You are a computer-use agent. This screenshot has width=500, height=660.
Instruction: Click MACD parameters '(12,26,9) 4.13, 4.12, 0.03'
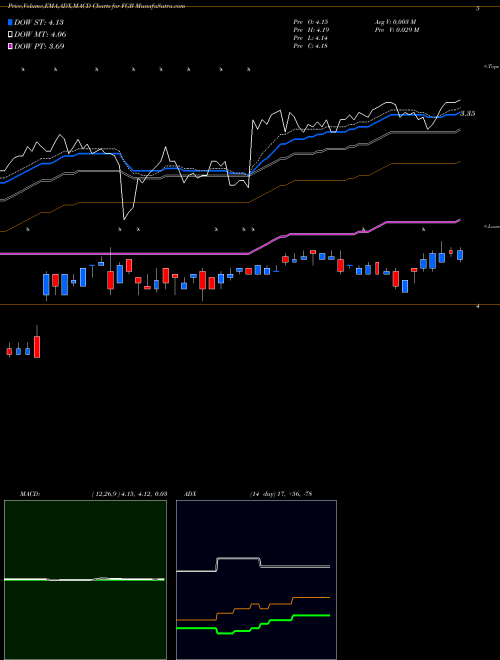click(x=129, y=494)
